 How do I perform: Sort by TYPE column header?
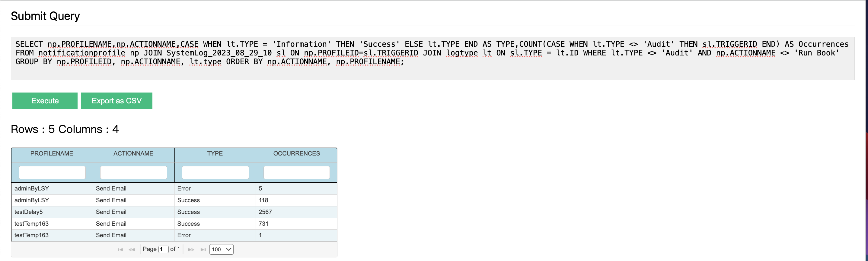(x=215, y=153)
